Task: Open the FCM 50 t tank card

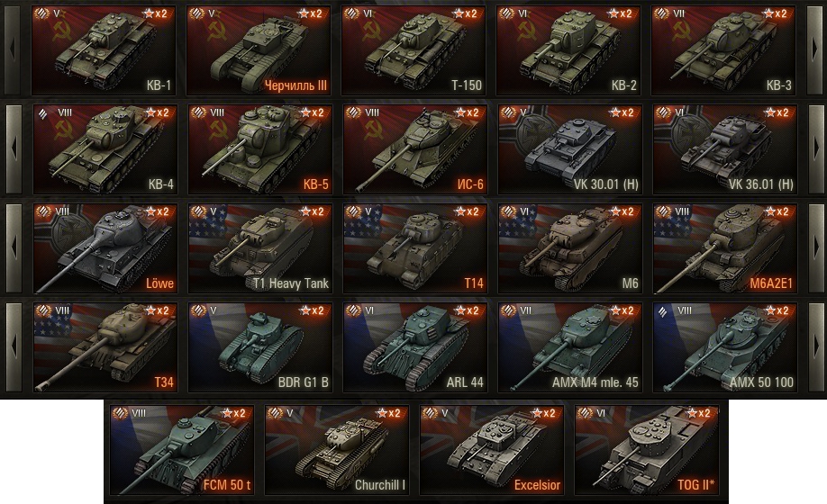Action: point(181,450)
